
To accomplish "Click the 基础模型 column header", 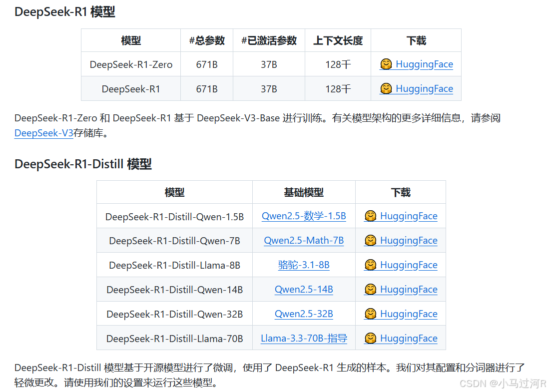I will click(x=304, y=192).
